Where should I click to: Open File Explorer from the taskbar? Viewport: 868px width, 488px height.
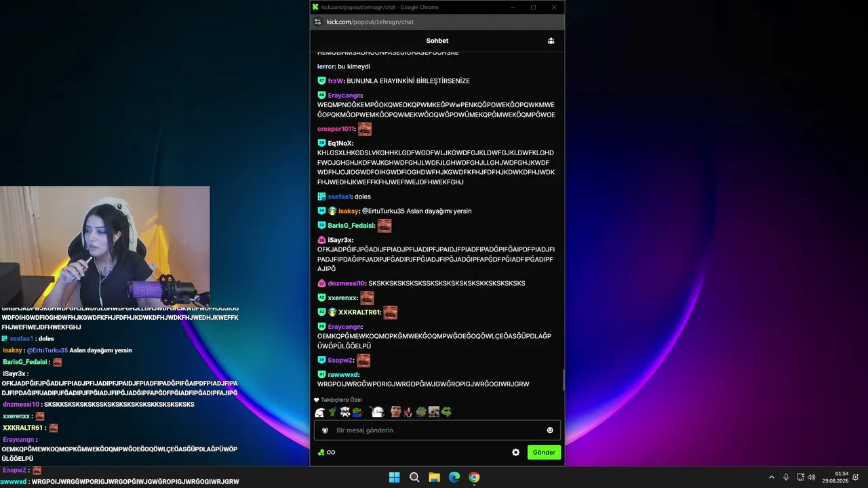point(434,477)
